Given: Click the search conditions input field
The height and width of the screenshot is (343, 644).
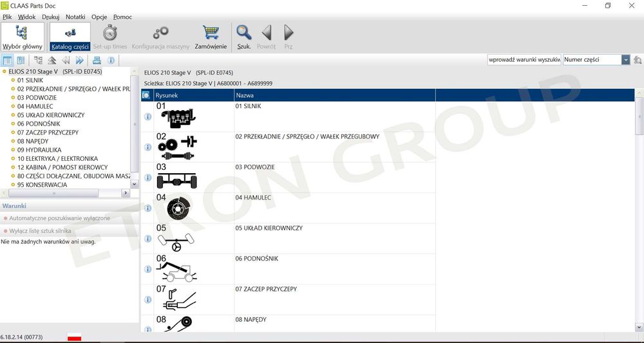Looking at the screenshot, I should click(524, 60).
